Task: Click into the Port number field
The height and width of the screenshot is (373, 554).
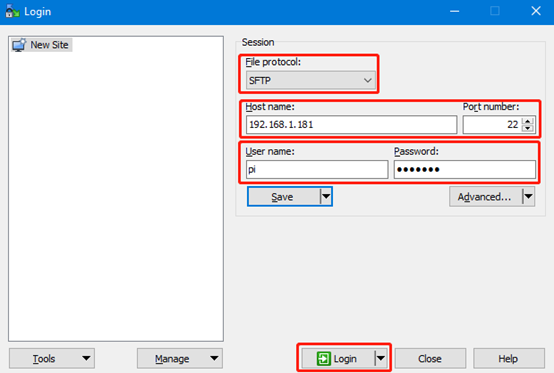Action: [493, 125]
